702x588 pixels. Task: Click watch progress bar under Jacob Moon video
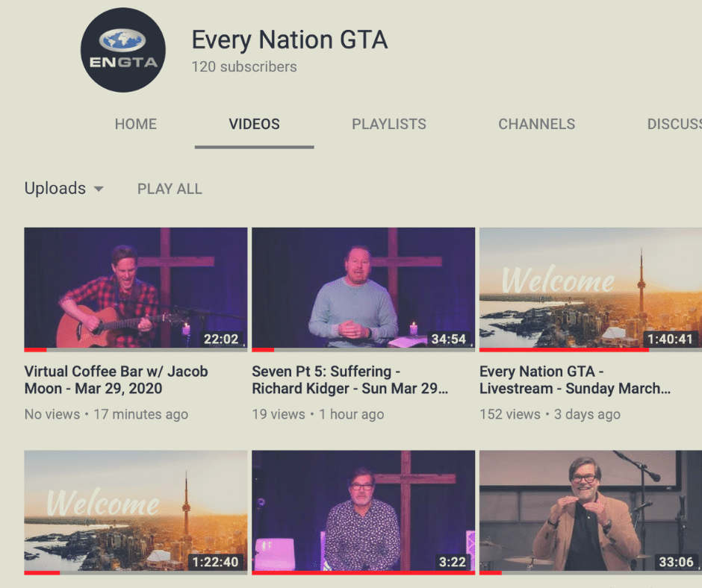(136, 349)
